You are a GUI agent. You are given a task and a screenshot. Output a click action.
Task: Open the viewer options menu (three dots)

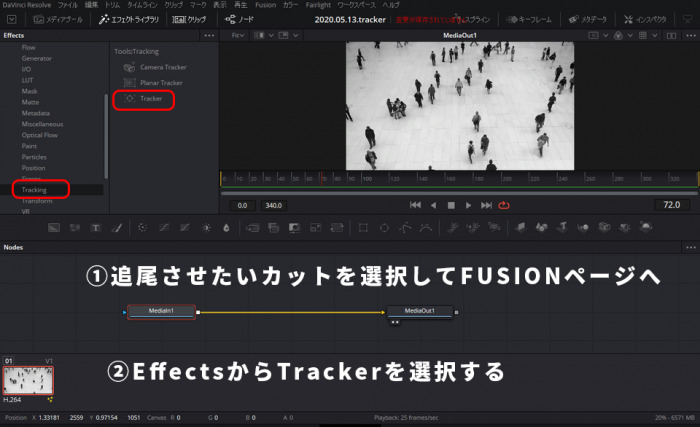[691, 35]
